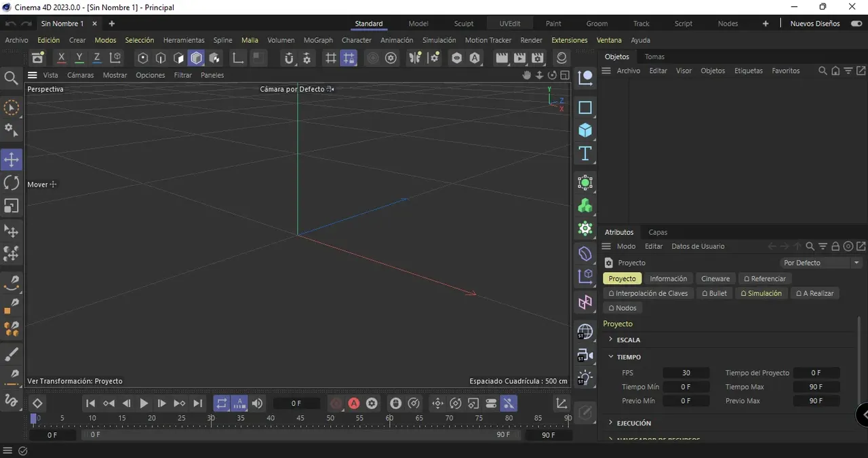Viewport: 868px width, 458px height.
Task: Click the current frame field showing 0 F
Action: coord(296,404)
